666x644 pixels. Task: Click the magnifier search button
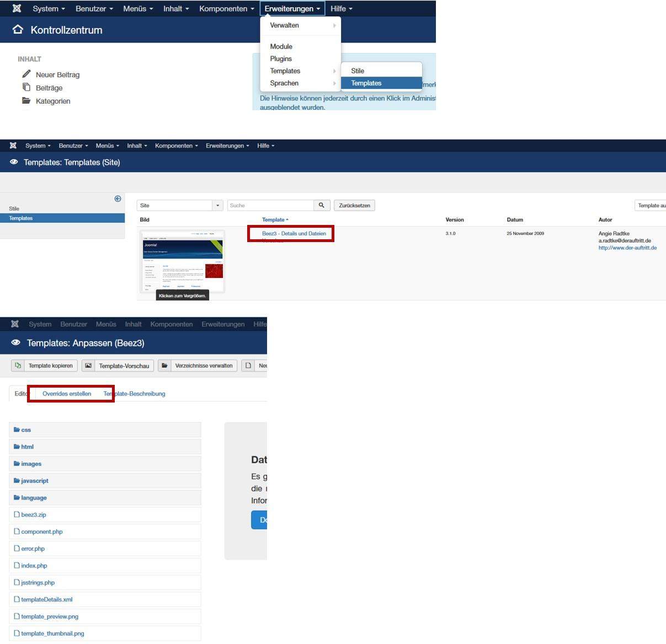coord(321,205)
